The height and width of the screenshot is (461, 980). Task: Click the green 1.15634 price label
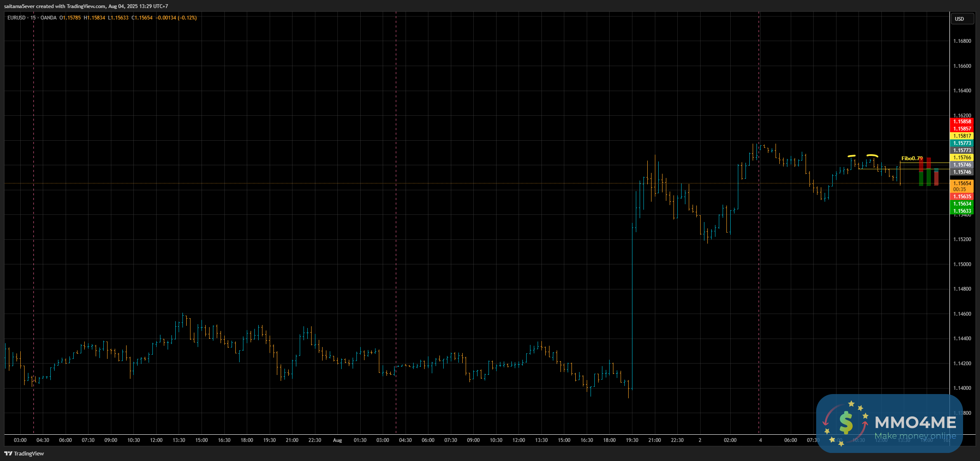click(x=962, y=204)
